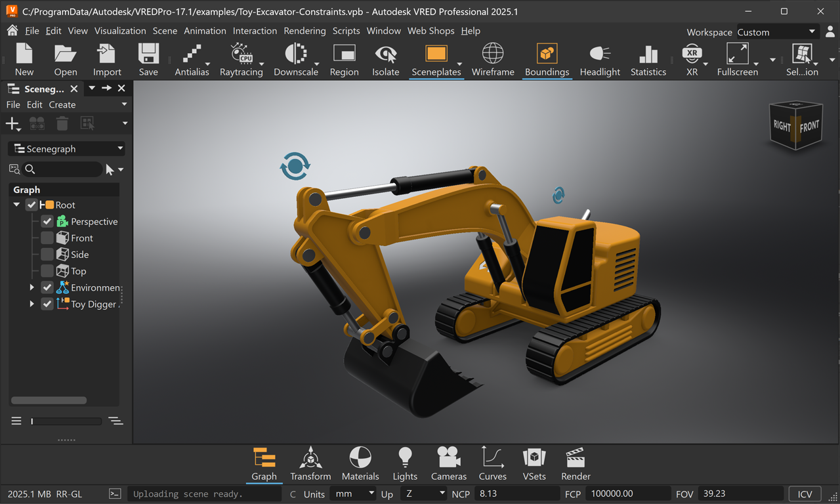Image resolution: width=840 pixels, height=504 pixels.
Task: Expand the Toy Digger tree node
Action: click(31, 303)
